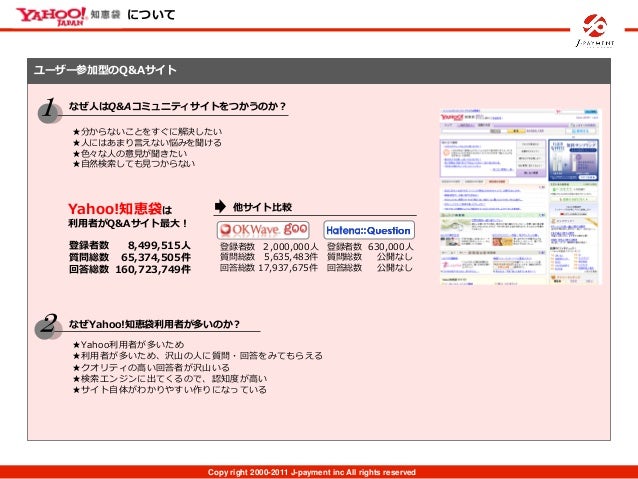638x479 pixels.
Task: Click the J-Payment logo at top right
Action: [595, 31]
